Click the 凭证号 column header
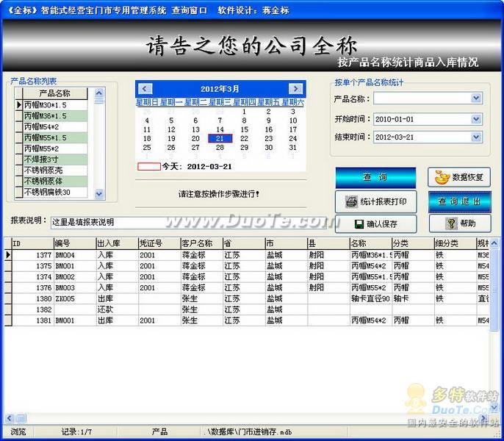Screen dimensions: 504x441 click(x=159, y=244)
